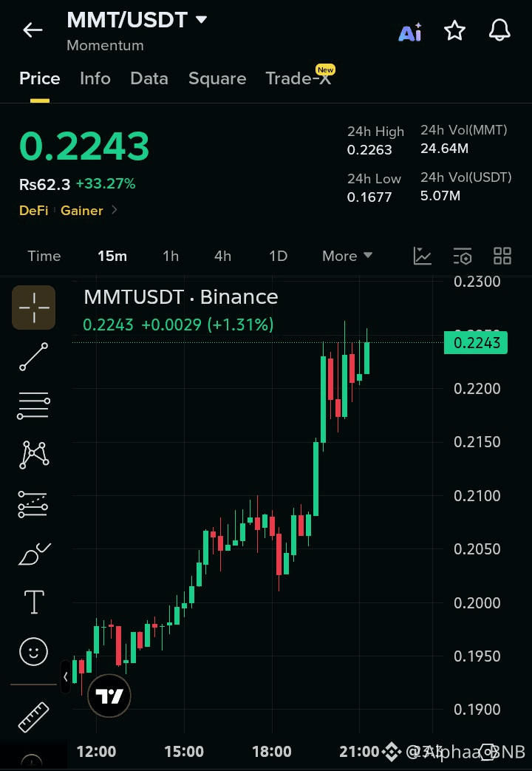This screenshot has height=771, width=532.
Task: Select the XABCD pattern tool
Action: (x=34, y=455)
